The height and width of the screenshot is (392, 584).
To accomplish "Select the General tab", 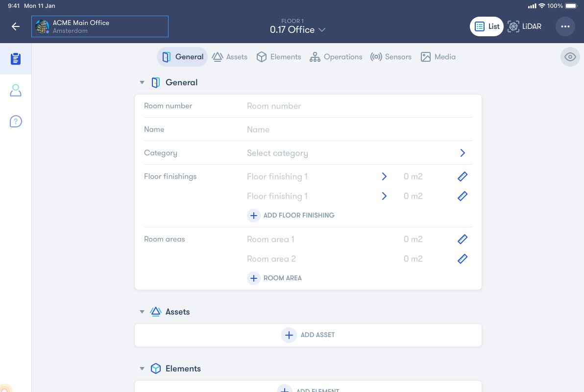I will [182, 57].
